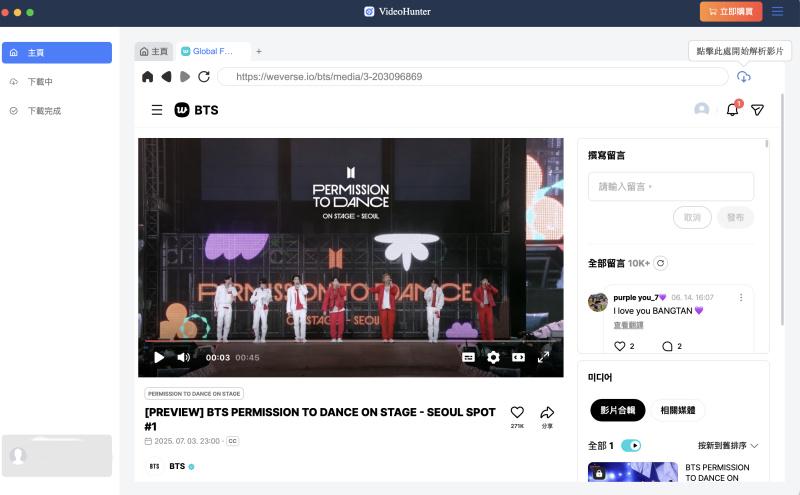This screenshot has height=495, width=800.
Task: Click PERMISSION TO DANCE ON STAGE tag
Action: (x=194, y=394)
